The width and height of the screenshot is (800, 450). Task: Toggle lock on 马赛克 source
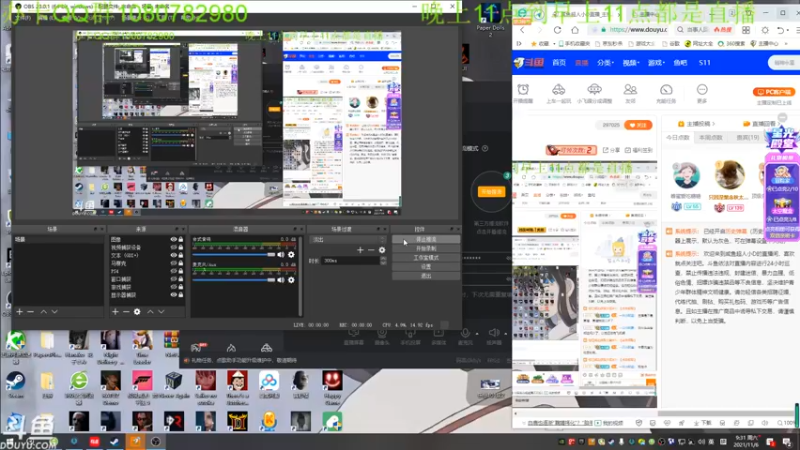(181, 263)
